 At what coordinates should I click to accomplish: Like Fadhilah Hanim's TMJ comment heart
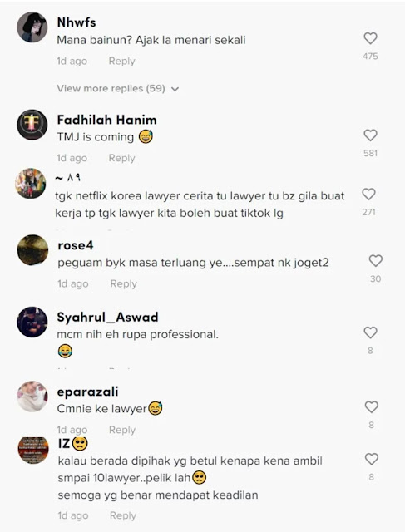(x=370, y=135)
